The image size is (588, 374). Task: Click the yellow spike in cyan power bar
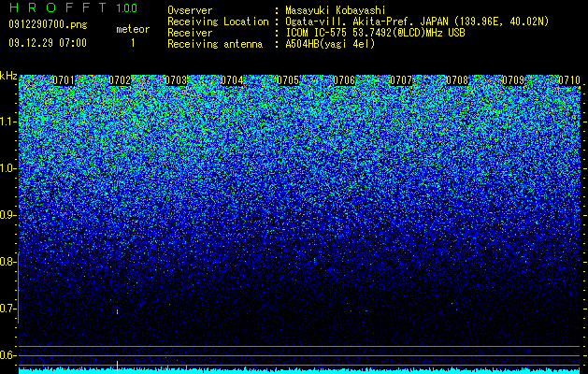pyautogui.click(x=118, y=367)
